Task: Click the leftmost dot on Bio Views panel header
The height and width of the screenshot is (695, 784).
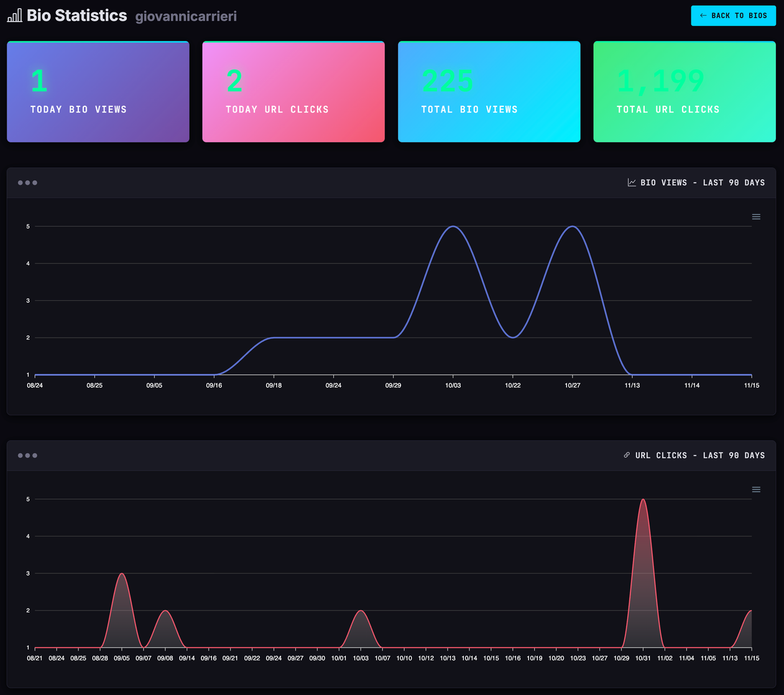Action: click(19, 182)
